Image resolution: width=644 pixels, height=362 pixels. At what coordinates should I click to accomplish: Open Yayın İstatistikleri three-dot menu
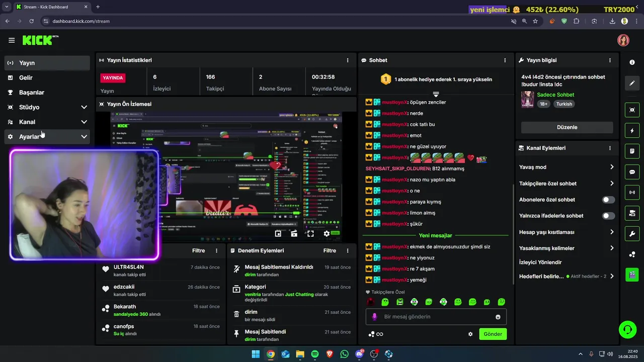[x=347, y=60]
